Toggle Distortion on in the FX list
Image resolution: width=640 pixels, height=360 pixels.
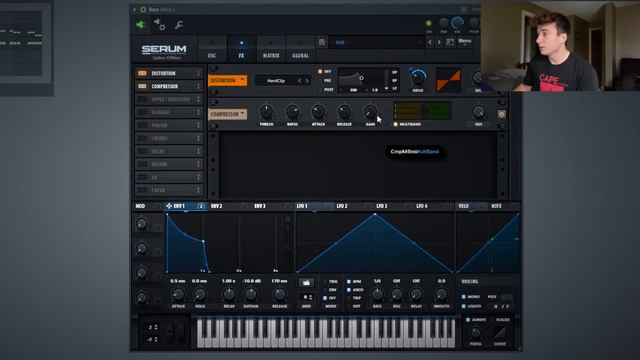click(x=142, y=73)
